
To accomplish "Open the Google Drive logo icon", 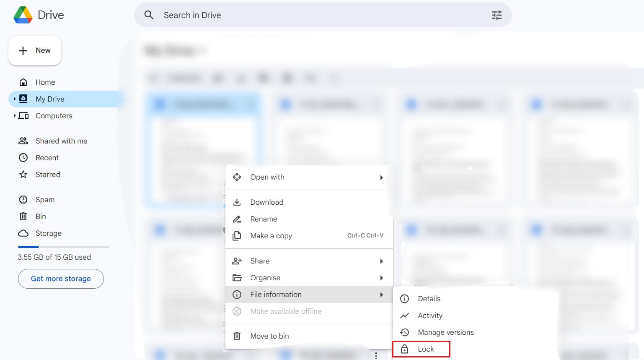I will (x=23, y=15).
